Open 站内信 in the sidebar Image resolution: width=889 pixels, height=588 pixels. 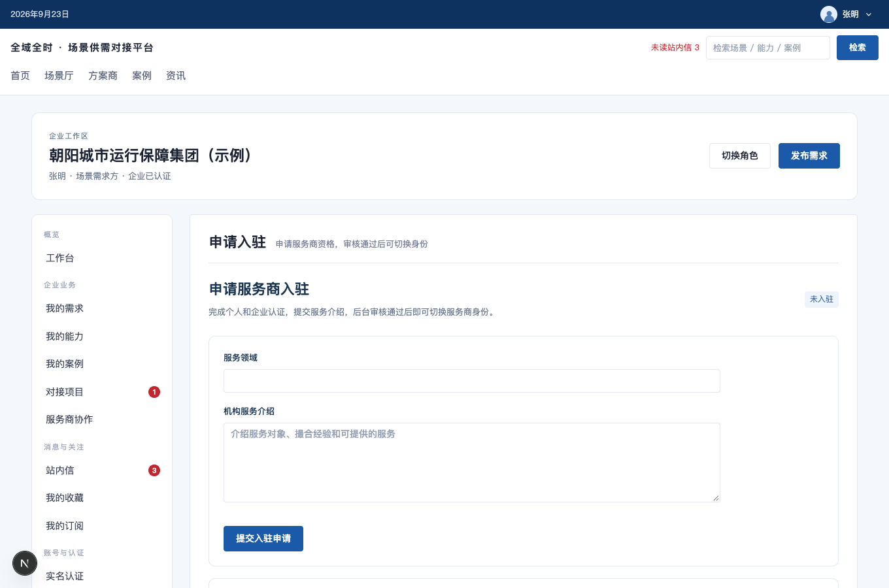102,470
